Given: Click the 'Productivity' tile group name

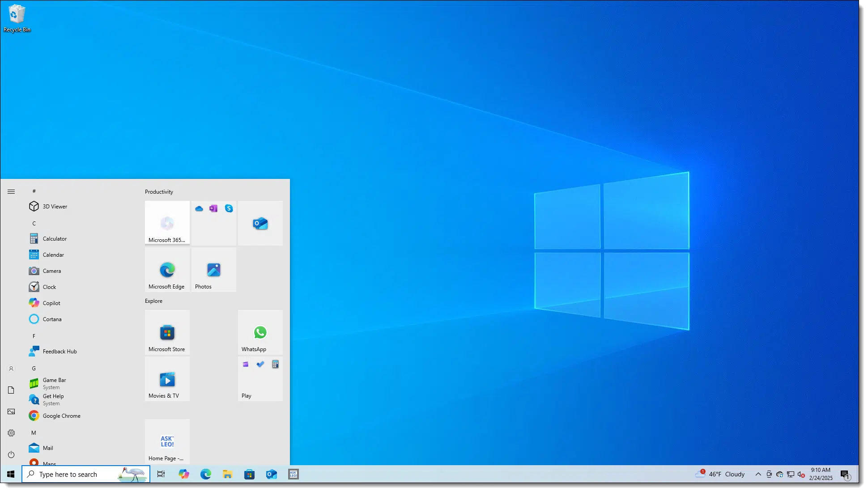Looking at the screenshot, I should pyautogui.click(x=159, y=192).
